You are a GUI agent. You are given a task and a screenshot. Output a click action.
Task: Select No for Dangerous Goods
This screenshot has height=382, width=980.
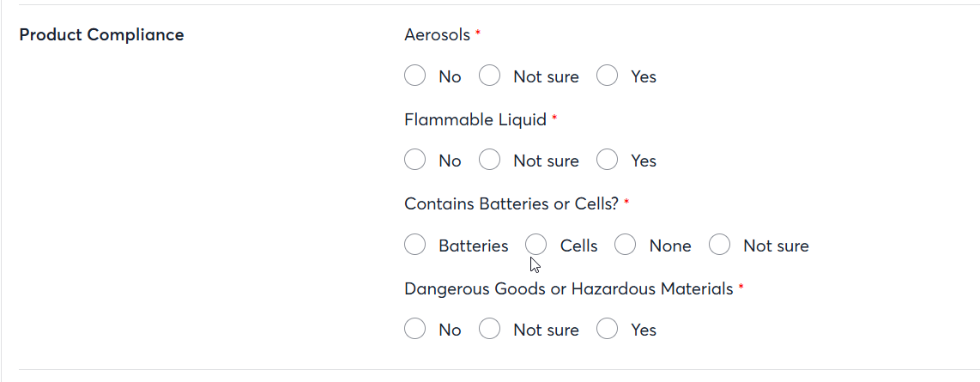coord(415,330)
